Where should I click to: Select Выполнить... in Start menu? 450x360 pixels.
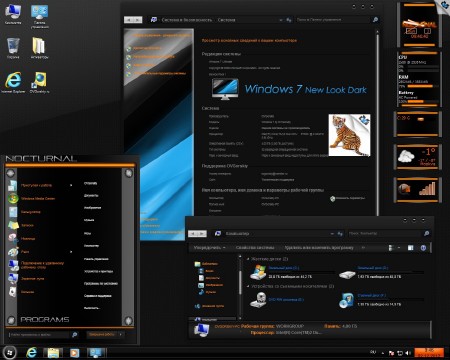point(92,308)
